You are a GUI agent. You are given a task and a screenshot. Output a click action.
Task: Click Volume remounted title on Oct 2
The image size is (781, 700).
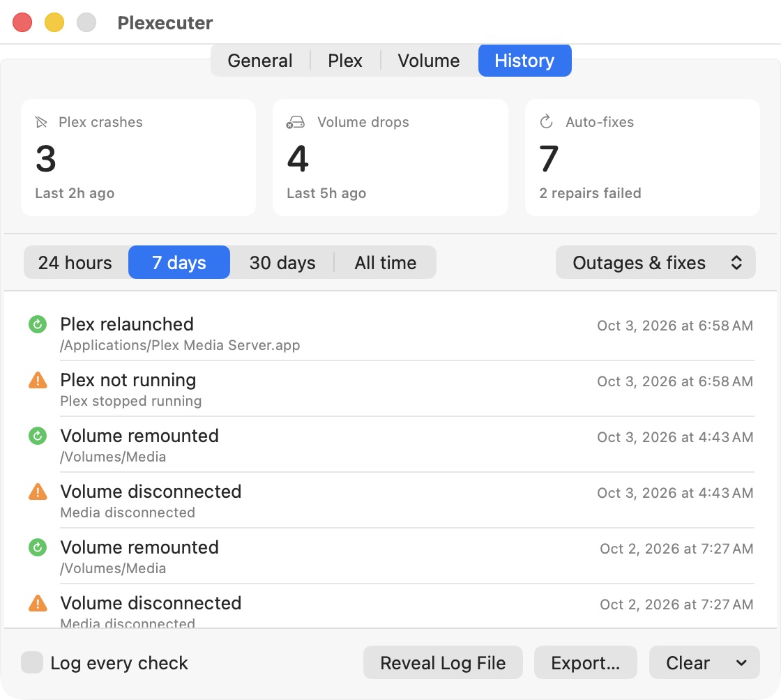point(139,547)
